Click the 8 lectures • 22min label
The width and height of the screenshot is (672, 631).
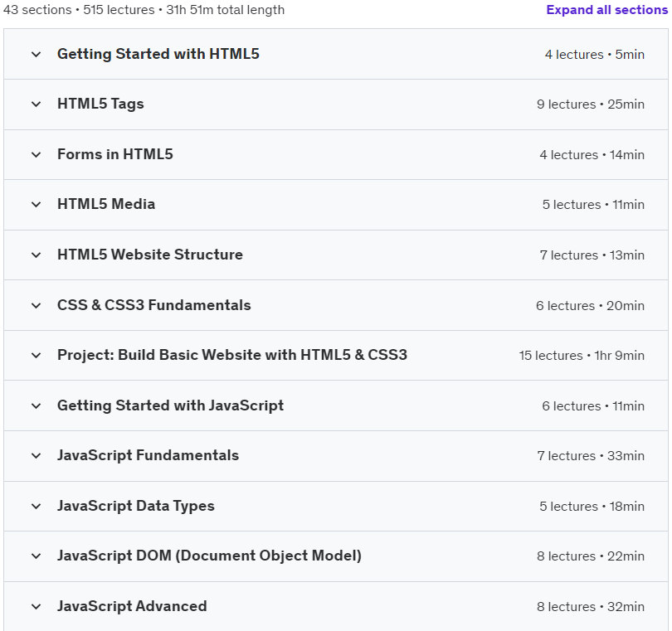[x=591, y=556]
